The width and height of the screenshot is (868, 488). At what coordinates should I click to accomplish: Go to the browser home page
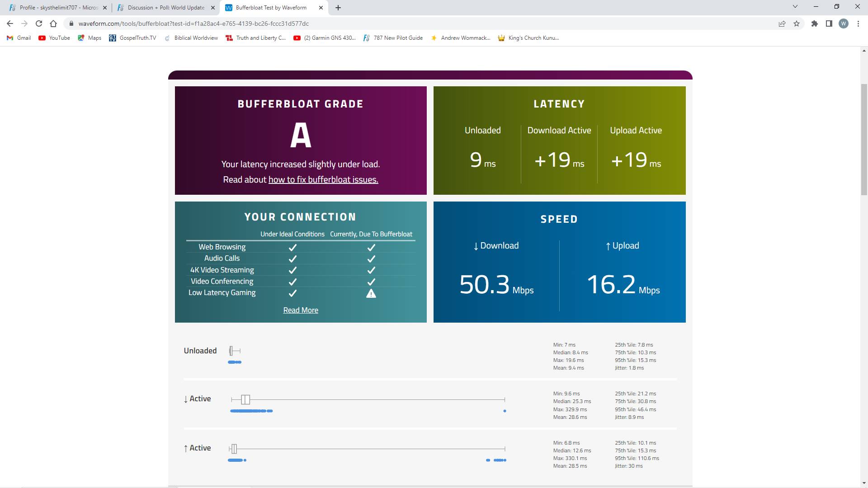(x=53, y=23)
